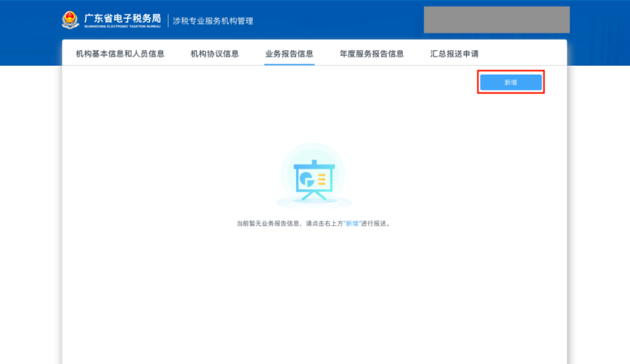Click the easel stand legs of the illustration

[314, 195]
